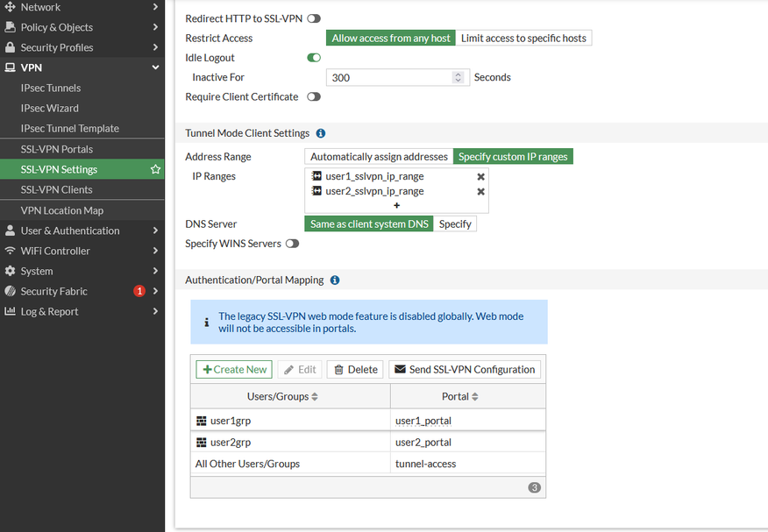
Task: Open the IPsec Wizard menu item
Action: pyautogui.click(x=50, y=108)
